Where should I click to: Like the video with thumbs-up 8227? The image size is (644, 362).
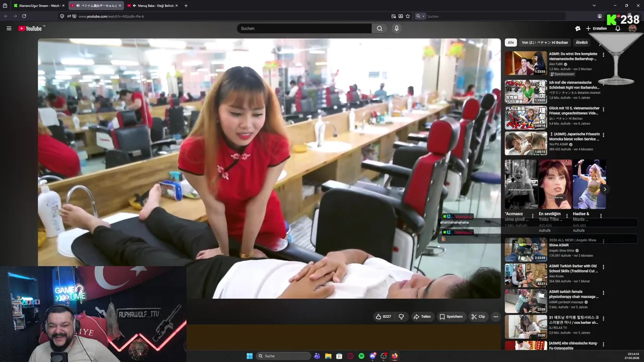(x=383, y=317)
